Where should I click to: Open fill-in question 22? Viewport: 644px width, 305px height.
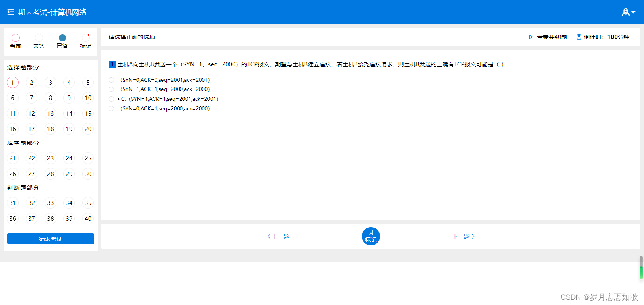click(x=31, y=158)
